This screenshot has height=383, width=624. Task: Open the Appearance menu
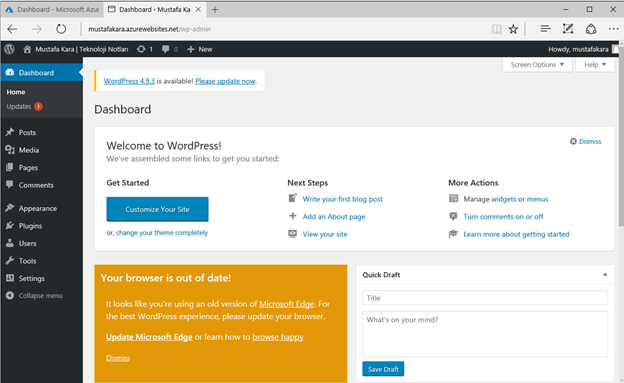pos(38,208)
